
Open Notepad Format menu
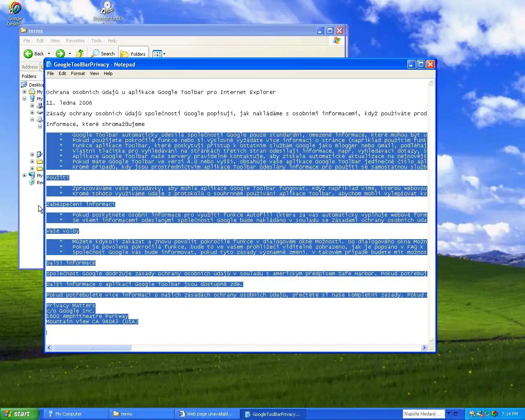[78, 73]
